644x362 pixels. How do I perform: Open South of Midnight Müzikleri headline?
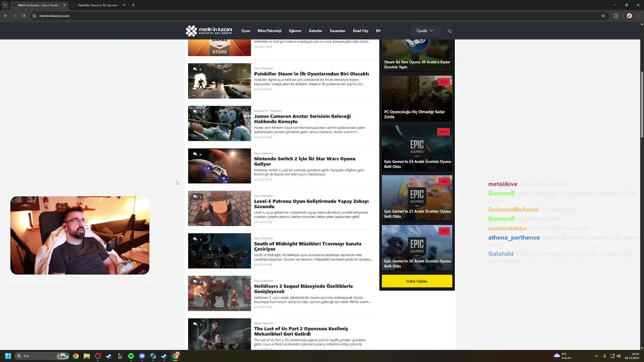coord(307,246)
